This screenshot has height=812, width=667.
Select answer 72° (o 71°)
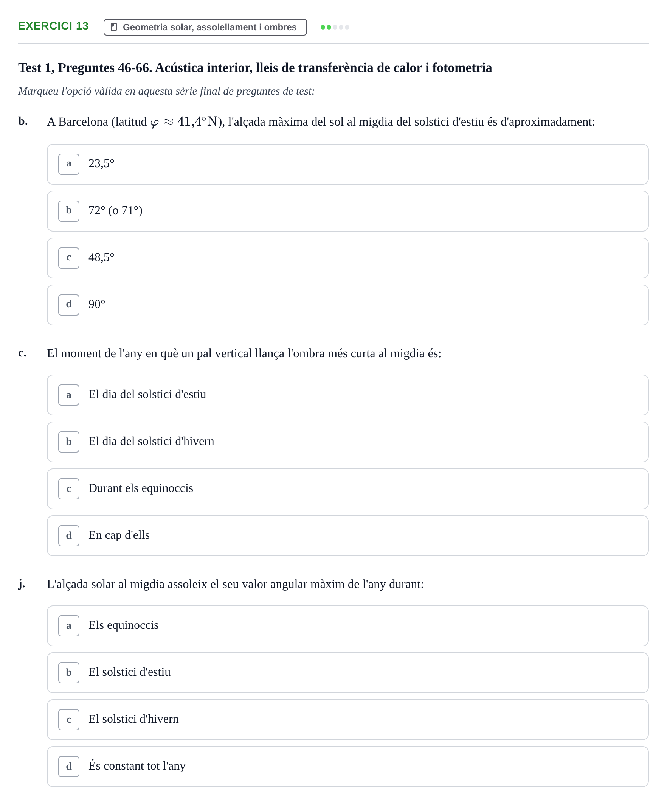348,211
